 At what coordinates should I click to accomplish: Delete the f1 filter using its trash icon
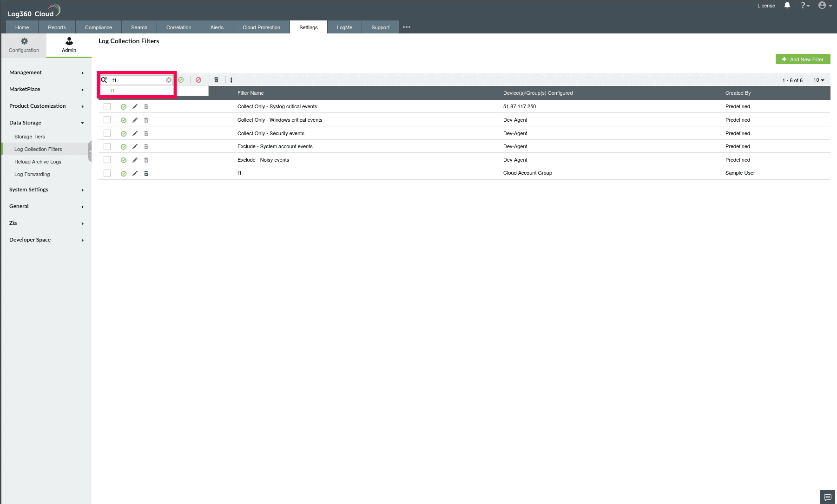click(x=146, y=173)
